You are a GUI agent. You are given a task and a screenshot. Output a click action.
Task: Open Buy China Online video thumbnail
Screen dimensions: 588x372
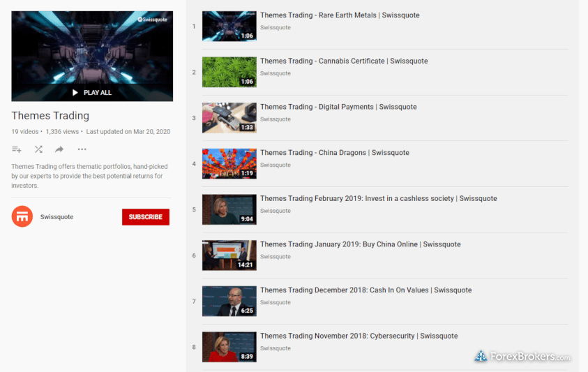(229, 255)
